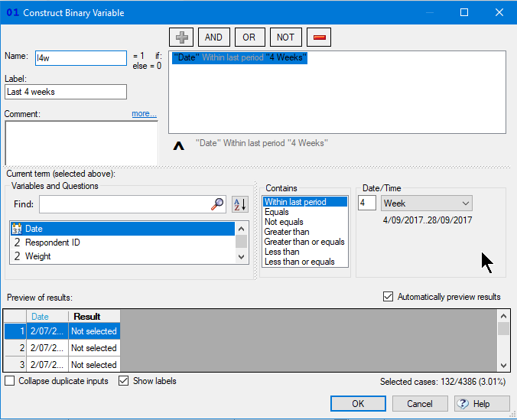Screen dimensions: 517x420
Task: Select highlighted expression term in editor
Action: (x=239, y=57)
